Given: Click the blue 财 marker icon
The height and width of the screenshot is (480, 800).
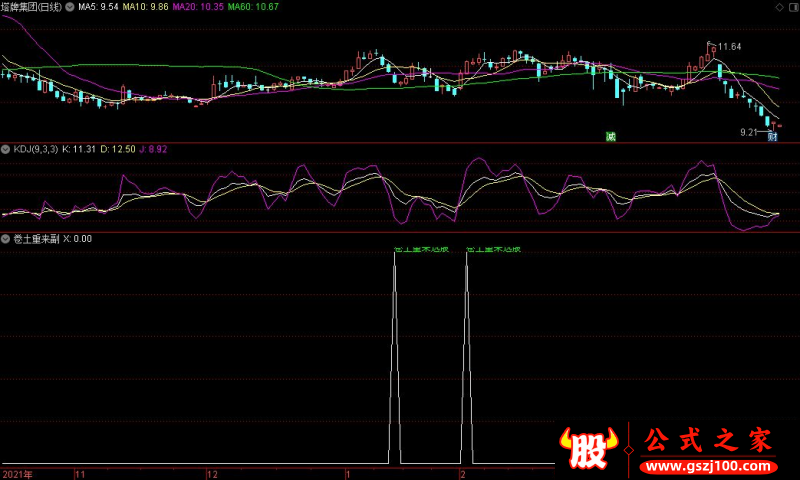Looking at the screenshot, I should (x=772, y=136).
